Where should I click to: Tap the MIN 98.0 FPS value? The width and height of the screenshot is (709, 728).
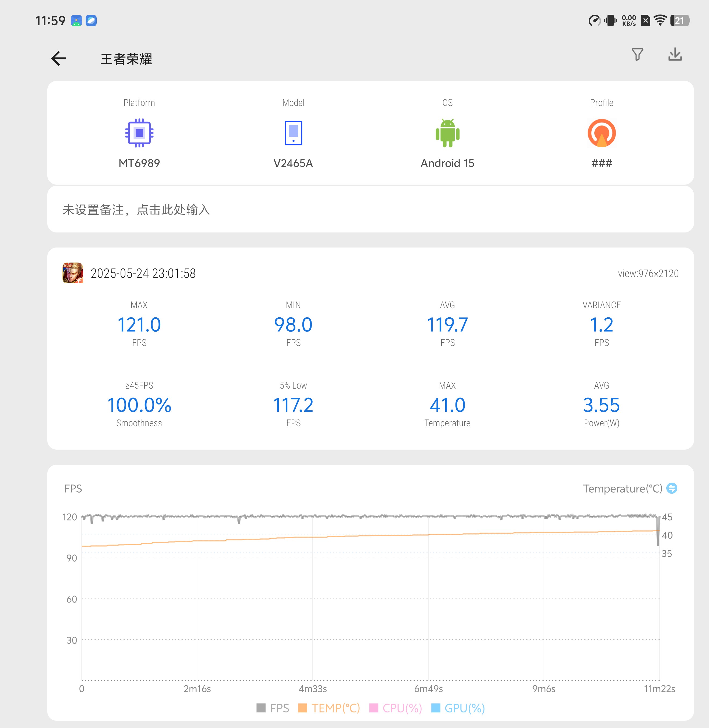coord(294,325)
